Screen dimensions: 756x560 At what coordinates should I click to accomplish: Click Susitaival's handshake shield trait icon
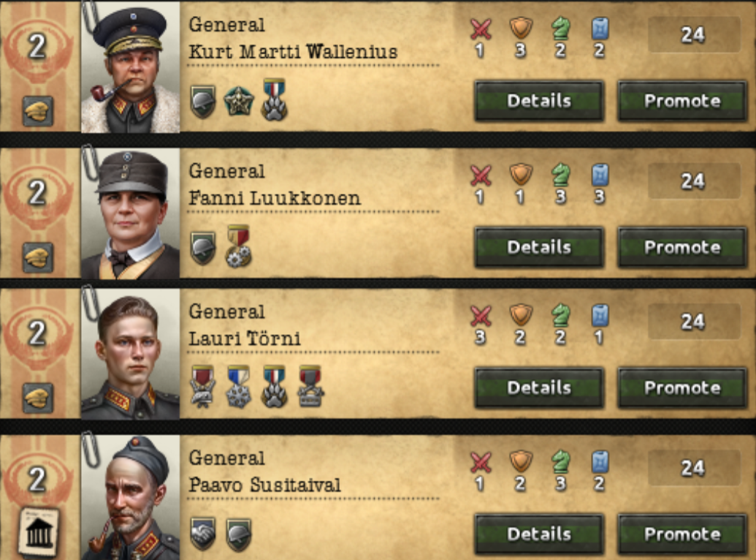click(x=203, y=534)
